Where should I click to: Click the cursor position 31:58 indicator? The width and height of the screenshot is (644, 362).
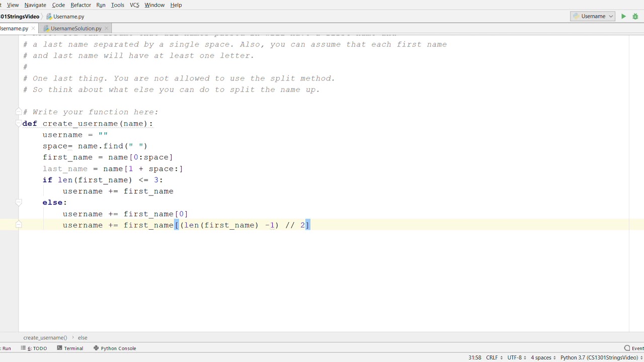coord(474,357)
